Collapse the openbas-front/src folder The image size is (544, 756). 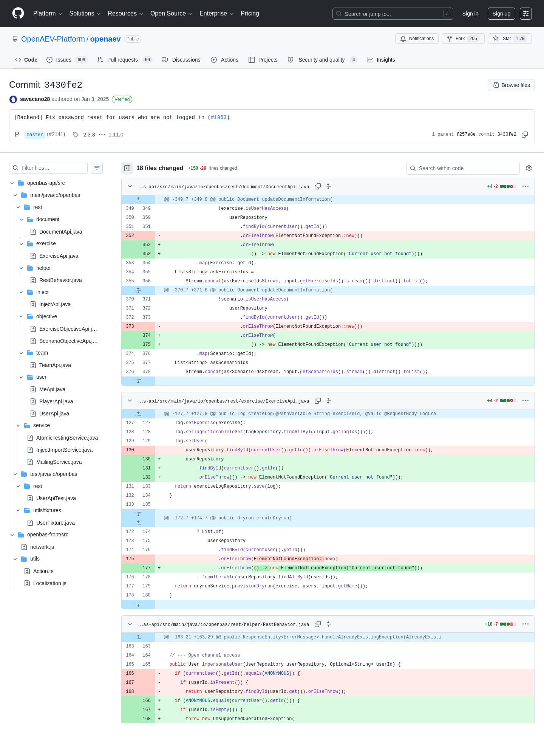click(12, 534)
